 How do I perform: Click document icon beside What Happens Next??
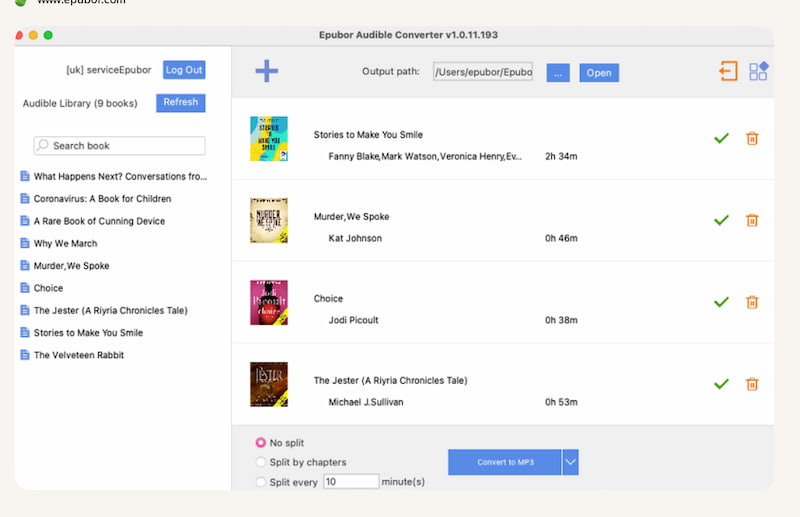coord(24,176)
